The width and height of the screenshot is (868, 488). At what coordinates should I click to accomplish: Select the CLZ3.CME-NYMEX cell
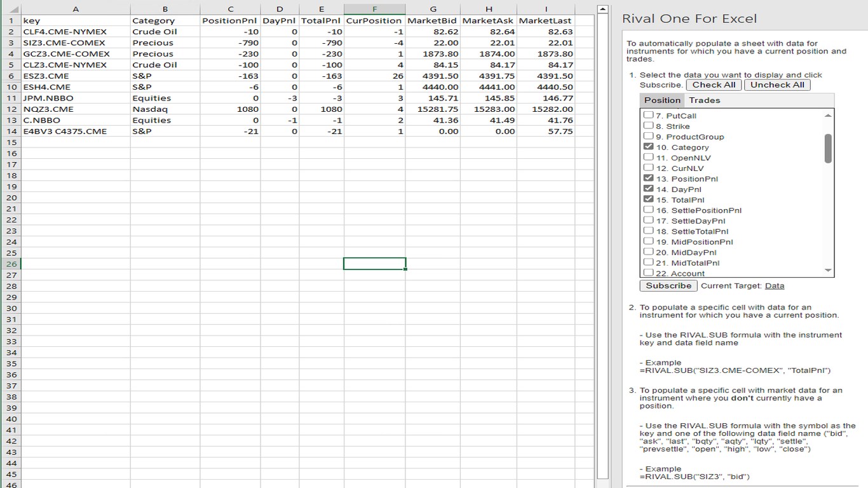(76, 65)
